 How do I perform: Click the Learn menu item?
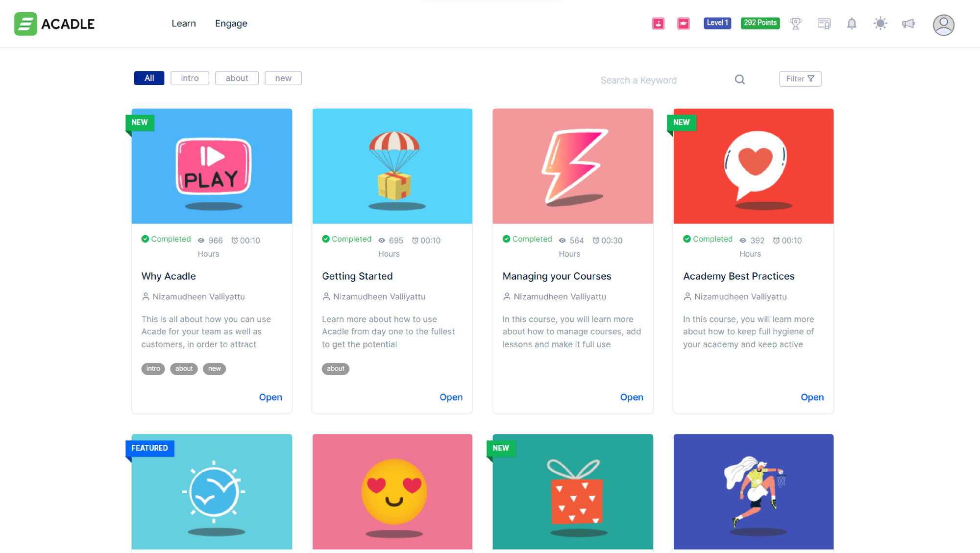(184, 24)
